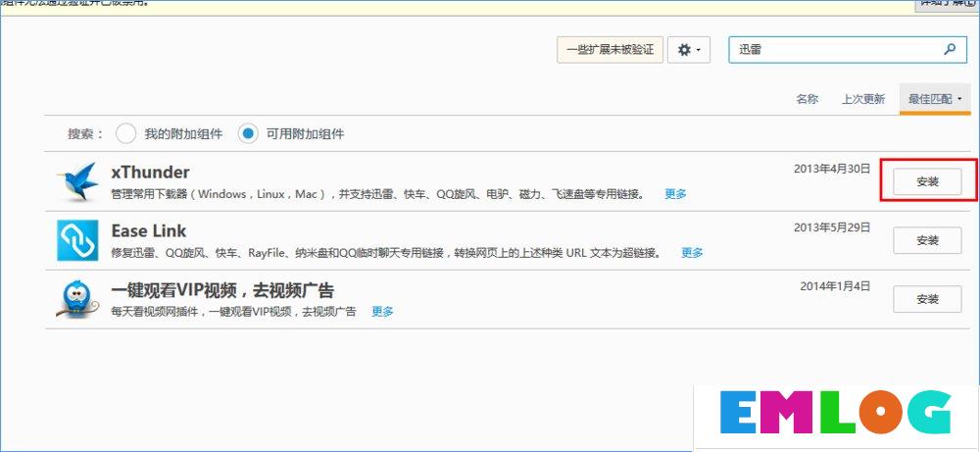Click the 2014年1月4日 date text
Screen dimensions: 980x452
click(x=835, y=286)
